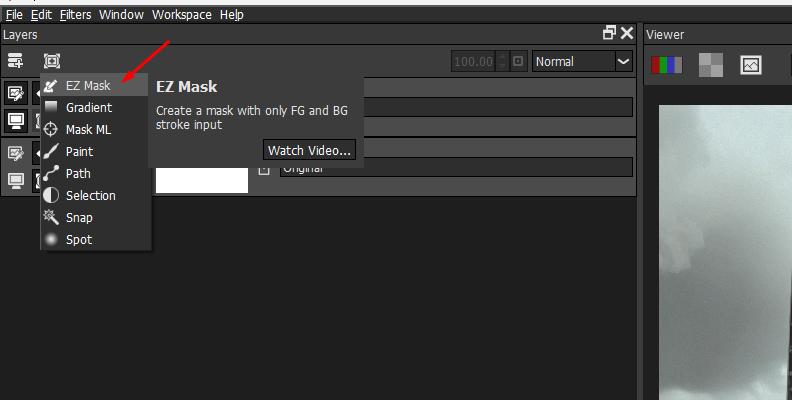Pick the Spot mask option

[x=78, y=239]
